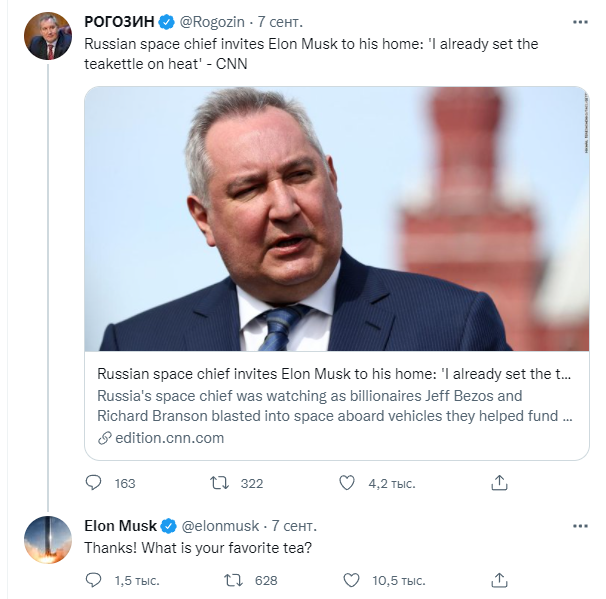Click the РОГОЗИН display name

(x=117, y=21)
